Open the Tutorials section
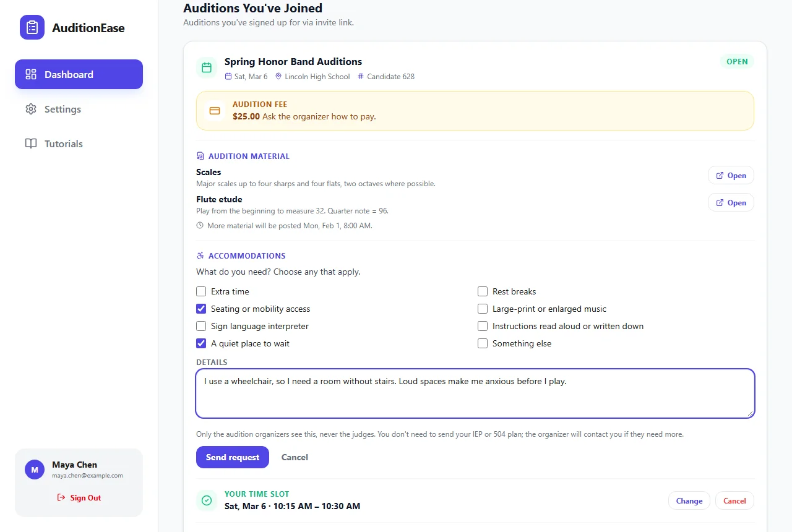Viewport: 792px width, 532px height. pos(79,144)
